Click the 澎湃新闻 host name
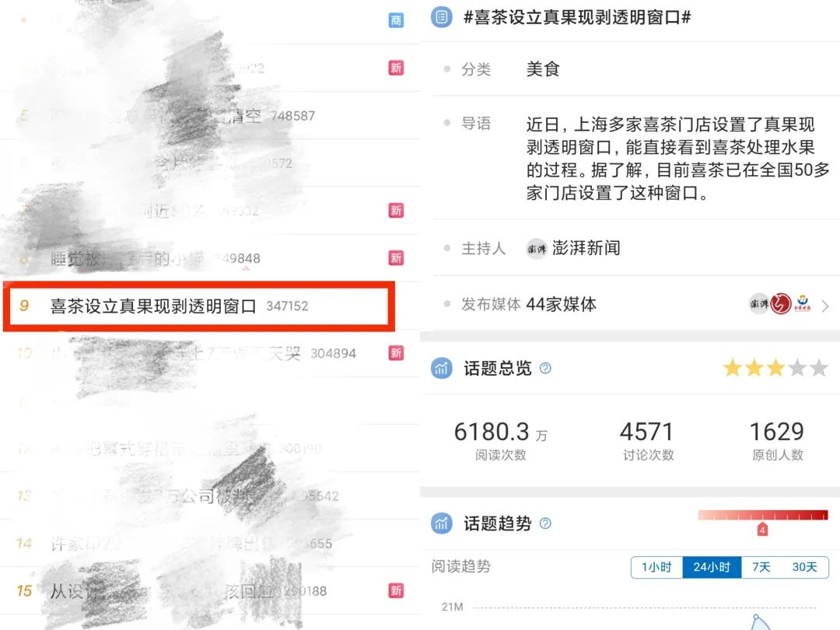840x630 pixels. click(586, 248)
